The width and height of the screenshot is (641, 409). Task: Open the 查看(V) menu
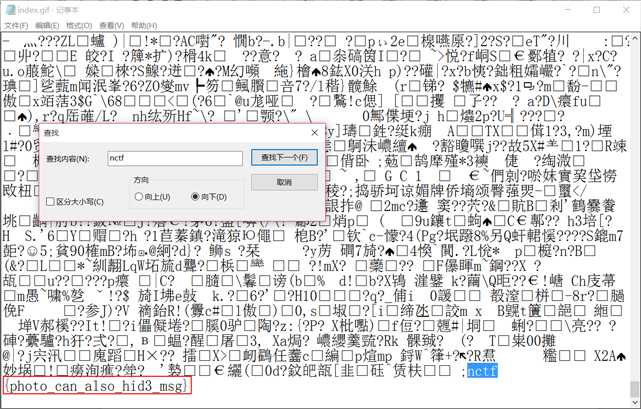(x=112, y=25)
